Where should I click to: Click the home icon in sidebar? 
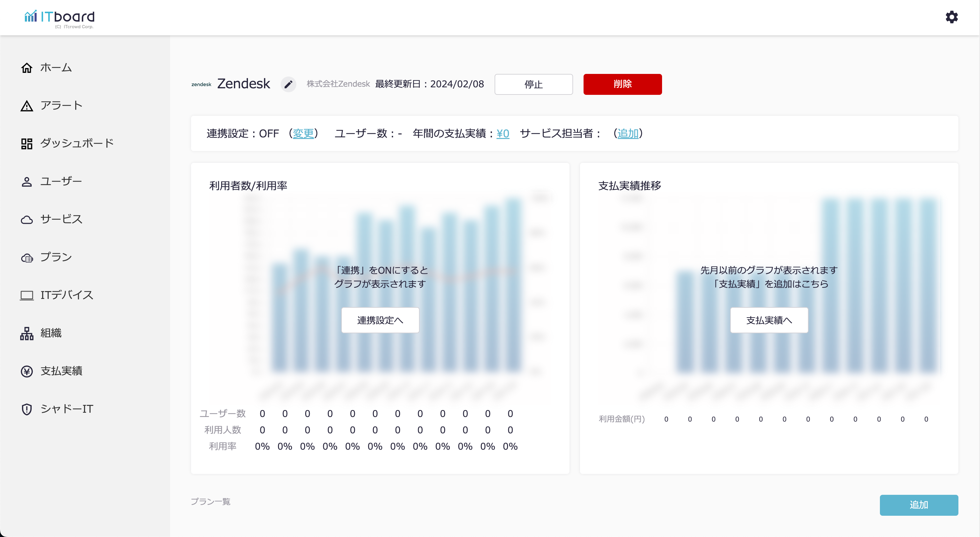26,68
